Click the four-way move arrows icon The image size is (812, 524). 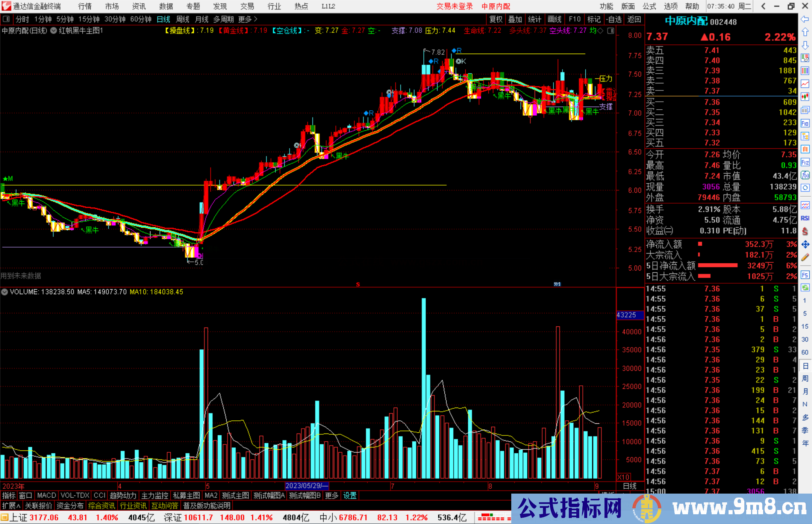point(805,245)
